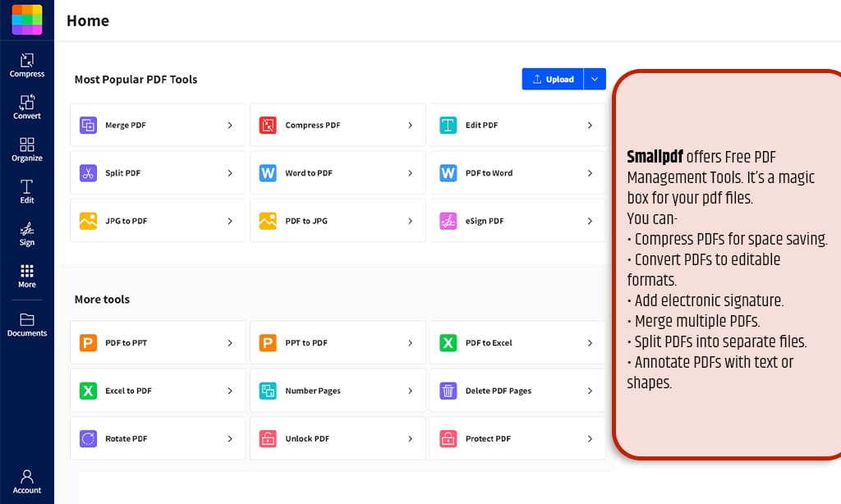
Task: Open PDF to JPG via its chevron
Action: (x=411, y=220)
